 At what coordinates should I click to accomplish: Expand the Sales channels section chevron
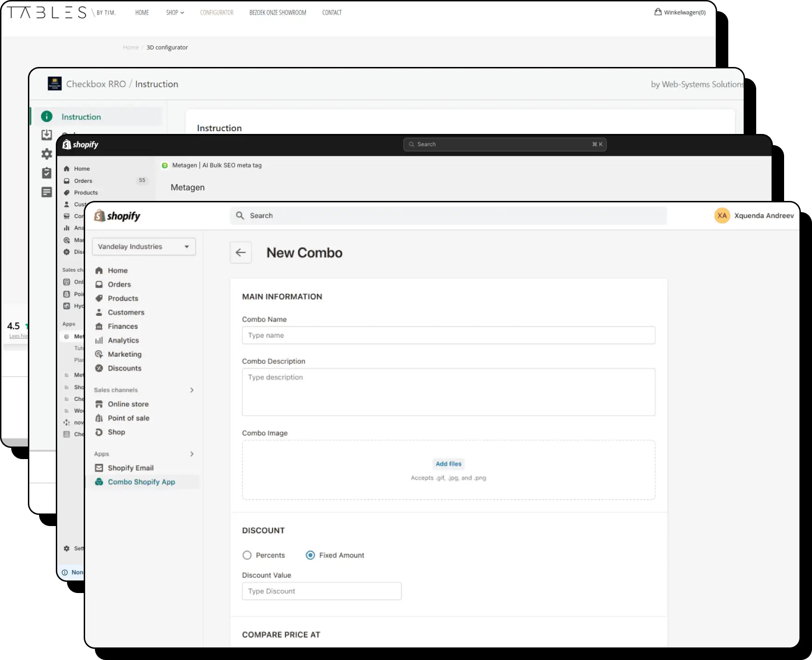[x=192, y=390]
